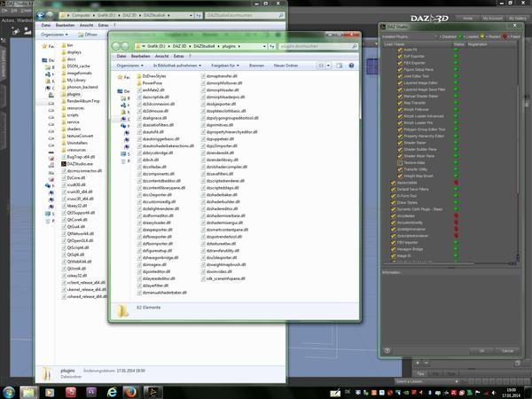532x399 pixels.
Task: Open Extras menu in DAZStudio4 window
Action: [104, 26]
